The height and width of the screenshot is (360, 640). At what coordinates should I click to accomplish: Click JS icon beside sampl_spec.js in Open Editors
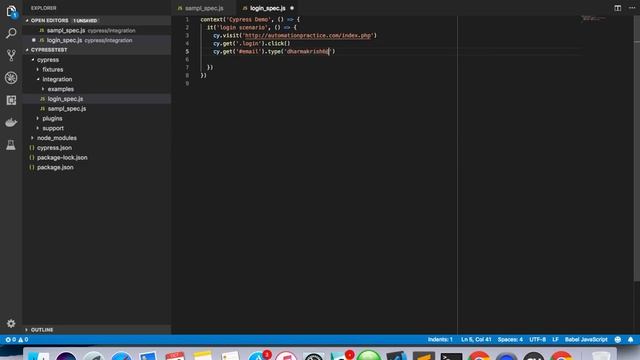pos(42,31)
